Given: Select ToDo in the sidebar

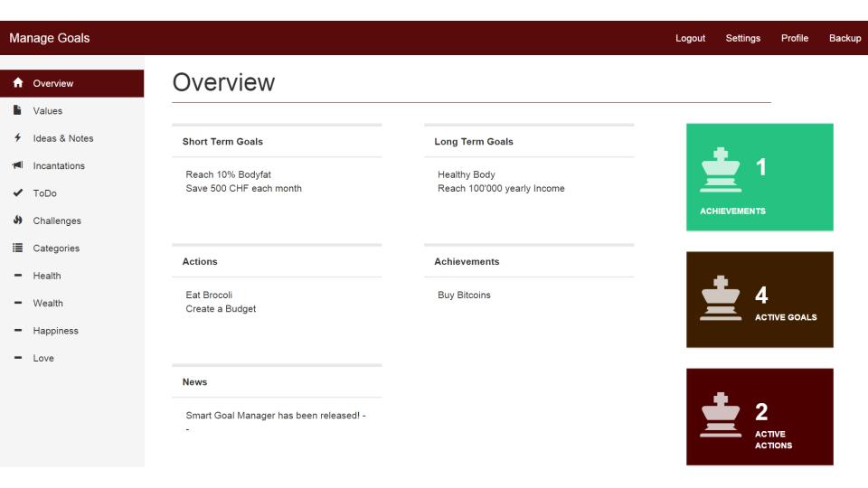Looking at the screenshot, I should [x=72, y=193].
